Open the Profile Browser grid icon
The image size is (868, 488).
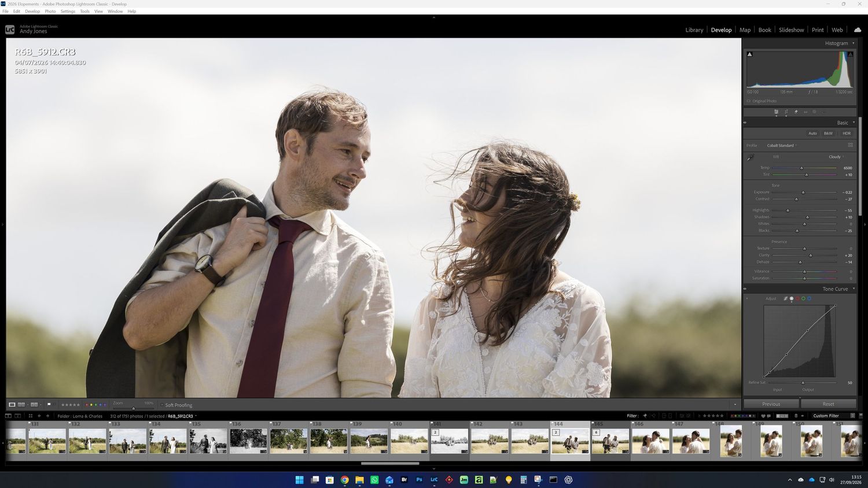[850, 145]
